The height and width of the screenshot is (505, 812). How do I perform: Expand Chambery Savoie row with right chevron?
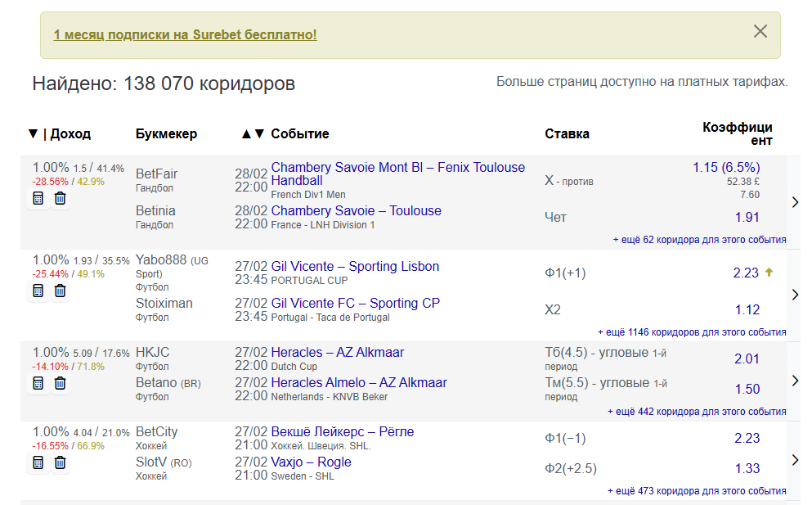(x=795, y=202)
